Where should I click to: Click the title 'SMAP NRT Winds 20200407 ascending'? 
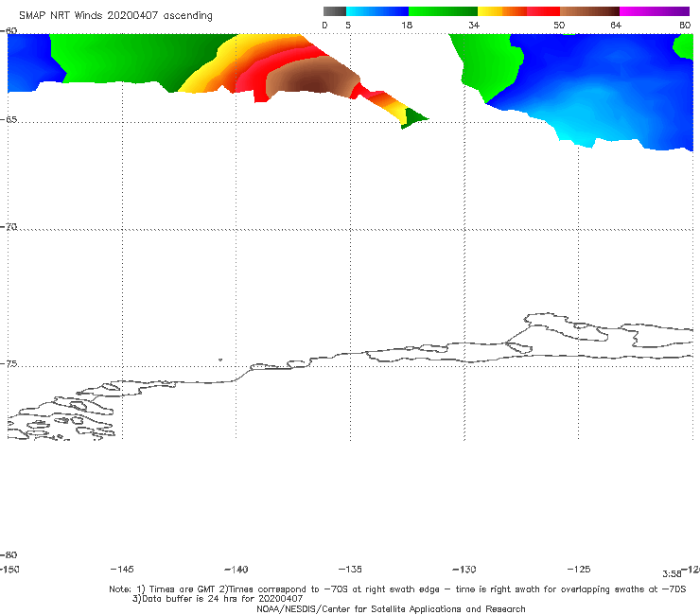tap(115, 16)
